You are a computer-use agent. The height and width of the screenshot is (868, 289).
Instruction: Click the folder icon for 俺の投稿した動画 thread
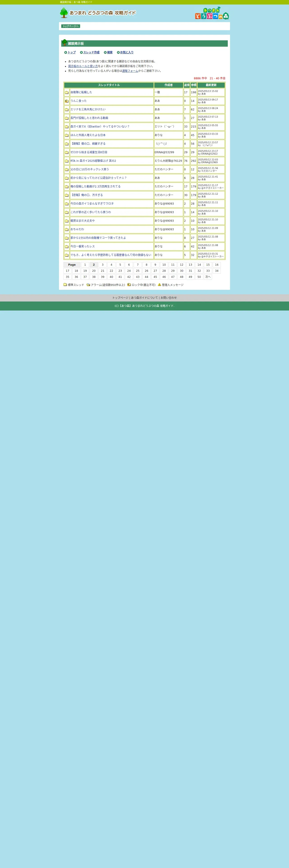tap(67, 187)
